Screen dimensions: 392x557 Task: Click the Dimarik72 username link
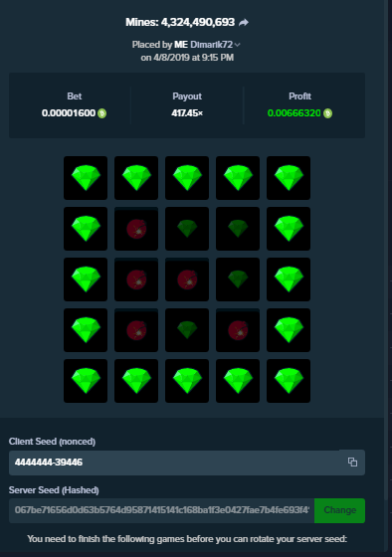coord(212,45)
